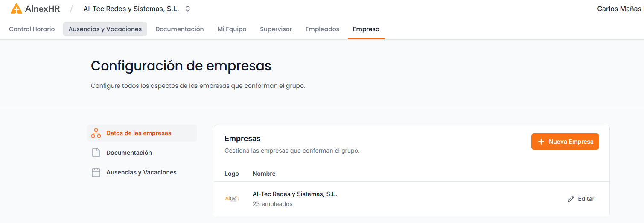Select the Empresa tab
The width and height of the screenshot is (644, 223).
[x=366, y=29]
